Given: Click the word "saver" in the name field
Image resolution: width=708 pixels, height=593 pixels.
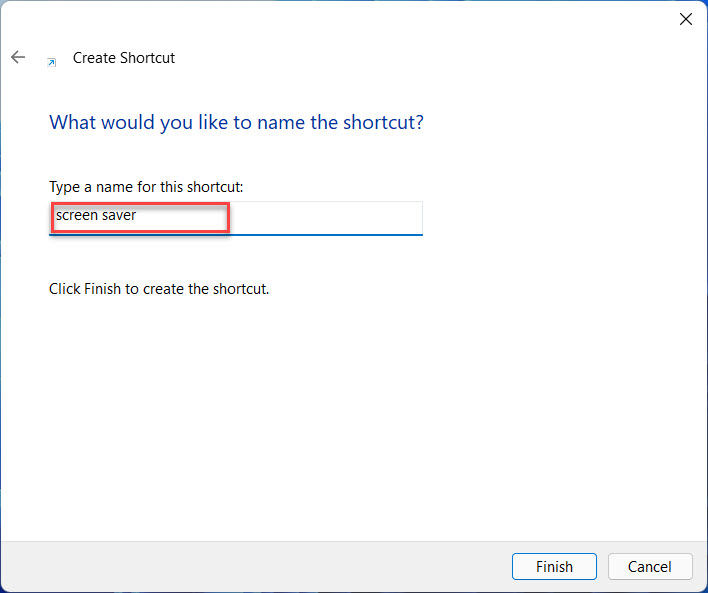Looking at the screenshot, I should pos(118,215).
